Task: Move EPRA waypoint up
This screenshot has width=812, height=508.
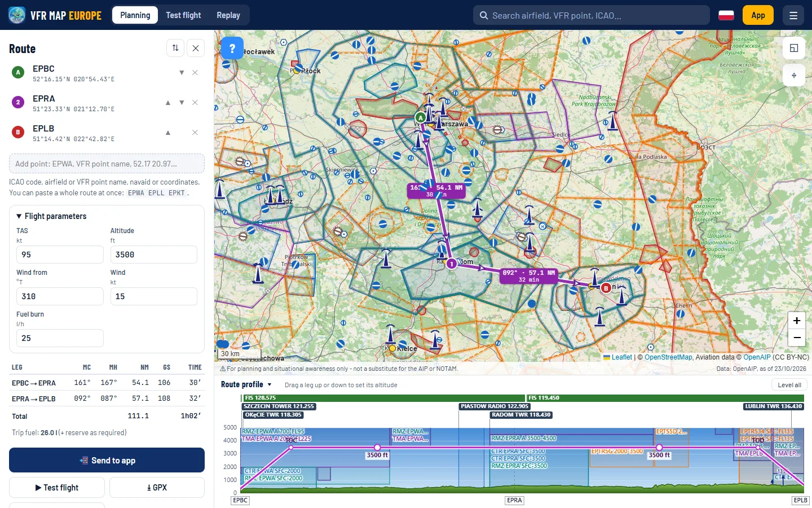Action: (x=168, y=102)
